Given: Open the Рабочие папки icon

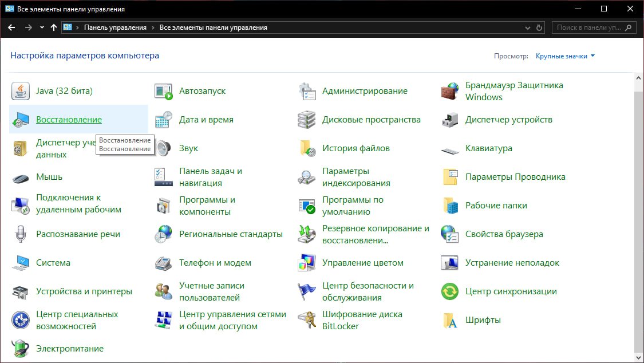Looking at the screenshot, I should coord(450,206).
